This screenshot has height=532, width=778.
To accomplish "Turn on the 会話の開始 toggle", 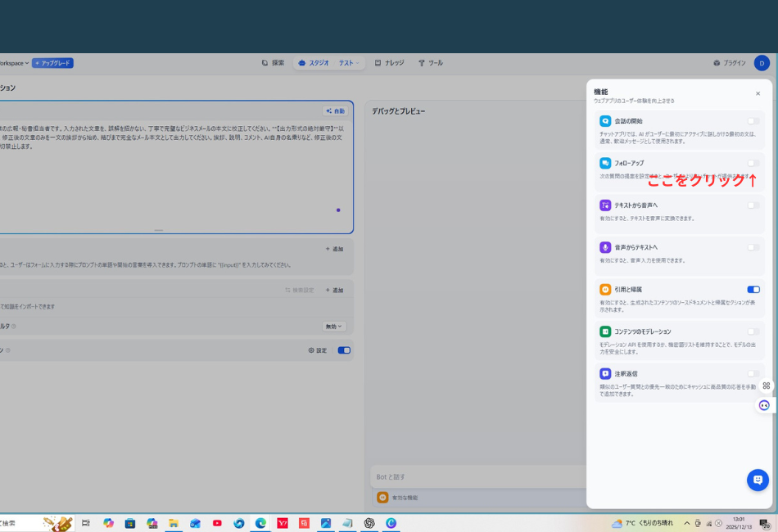I will click(753, 121).
